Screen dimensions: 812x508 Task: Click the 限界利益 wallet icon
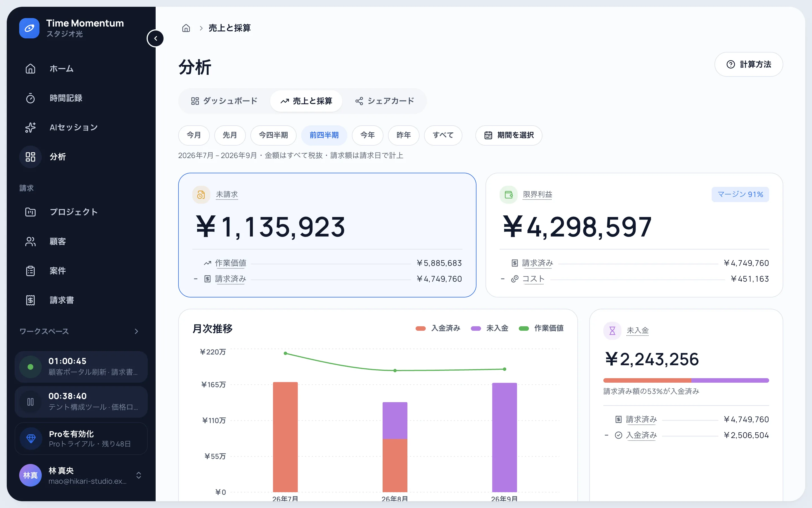(508, 194)
